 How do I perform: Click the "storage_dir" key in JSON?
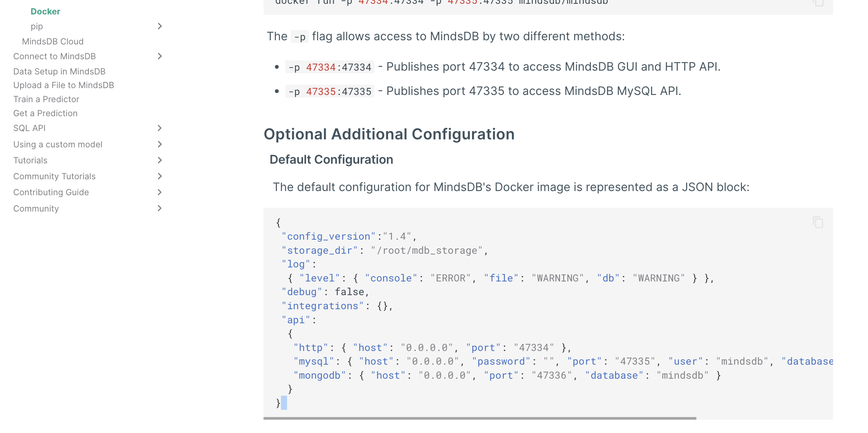[319, 250]
